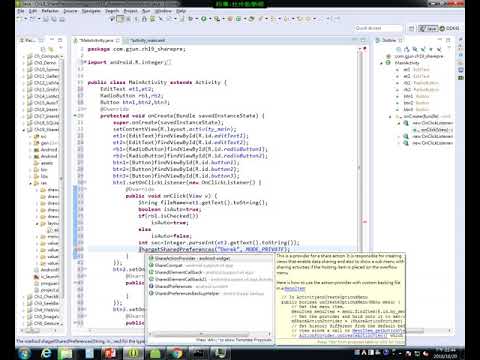The height and width of the screenshot is (360, 480).
Task: Follow the MenuItem link in the Javadoc popup
Action: [295, 289]
